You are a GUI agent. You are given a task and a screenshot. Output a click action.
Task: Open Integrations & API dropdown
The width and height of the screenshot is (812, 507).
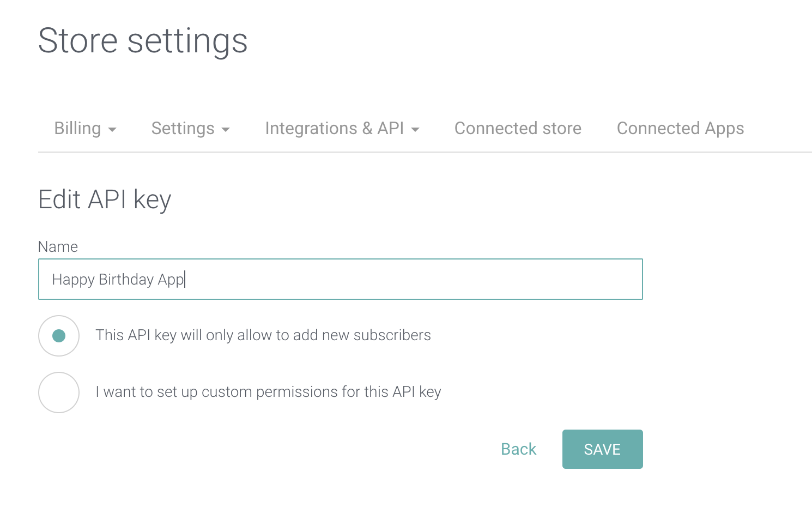(334, 128)
